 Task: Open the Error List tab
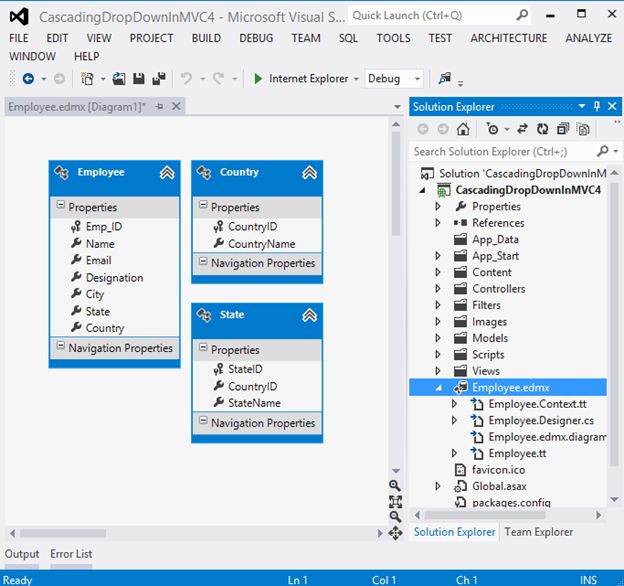pyautogui.click(x=71, y=554)
